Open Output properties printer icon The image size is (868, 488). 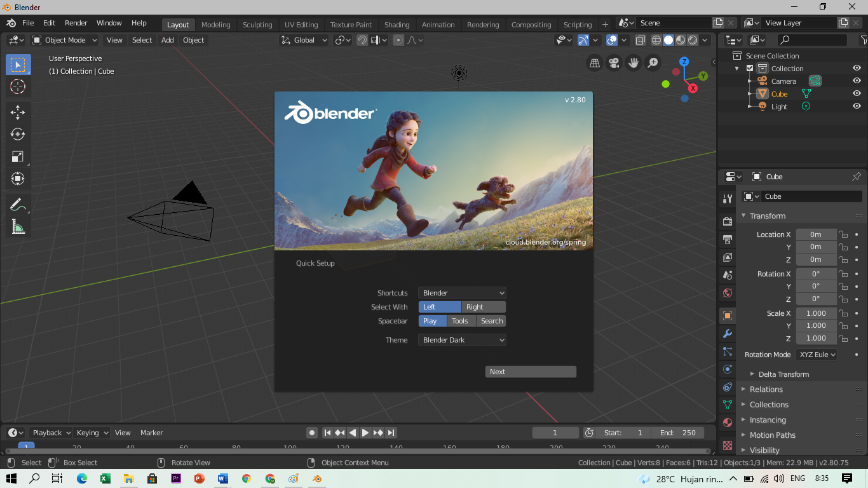pos(728,240)
